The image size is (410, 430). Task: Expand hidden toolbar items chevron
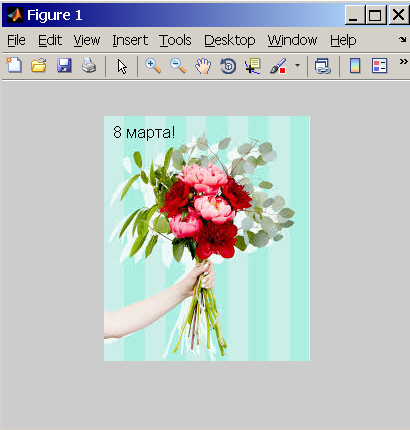click(403, 61)
